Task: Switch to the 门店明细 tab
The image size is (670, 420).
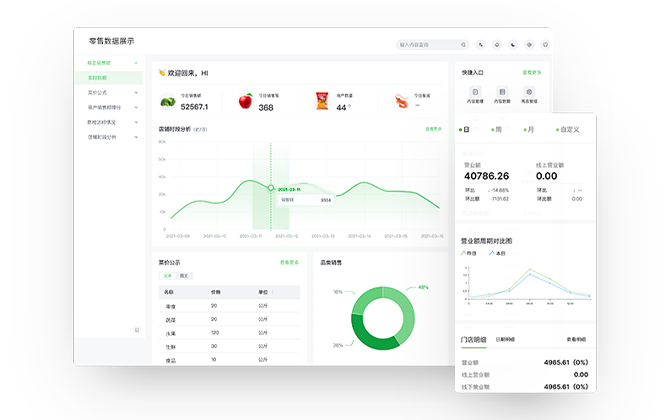Action: tap(472, 340)
